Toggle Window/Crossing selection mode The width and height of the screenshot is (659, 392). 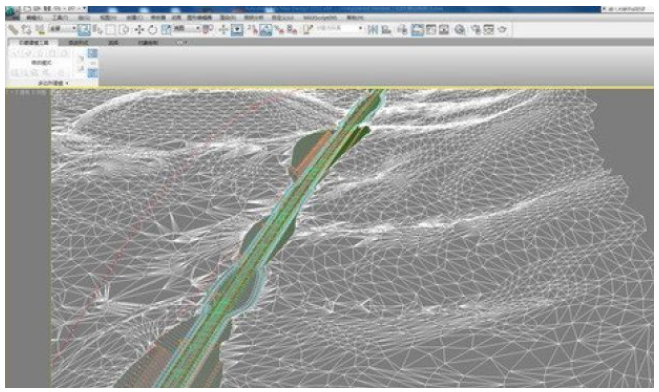124,29
